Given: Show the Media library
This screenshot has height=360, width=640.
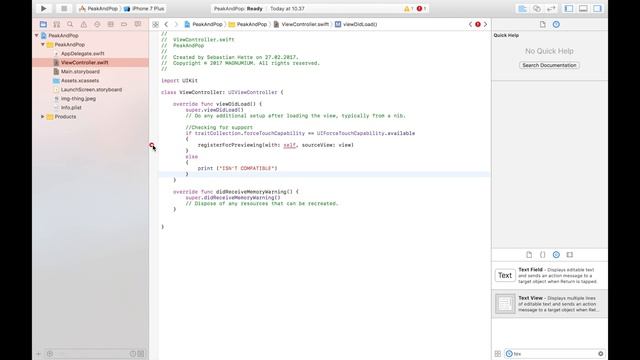Looking at the screenshot, I should (x=570, y=255).
